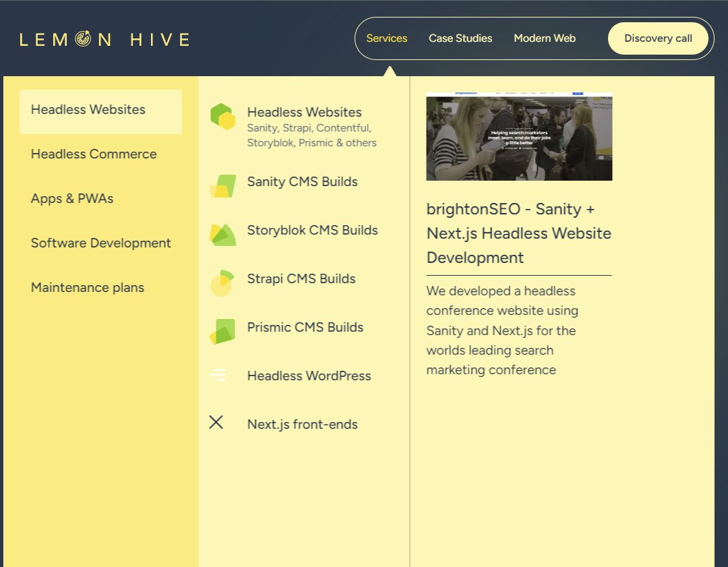This screenshot has width=728, height=567.
Task: Select the Apps & PWAs category
Action: [x=72, y=198]
